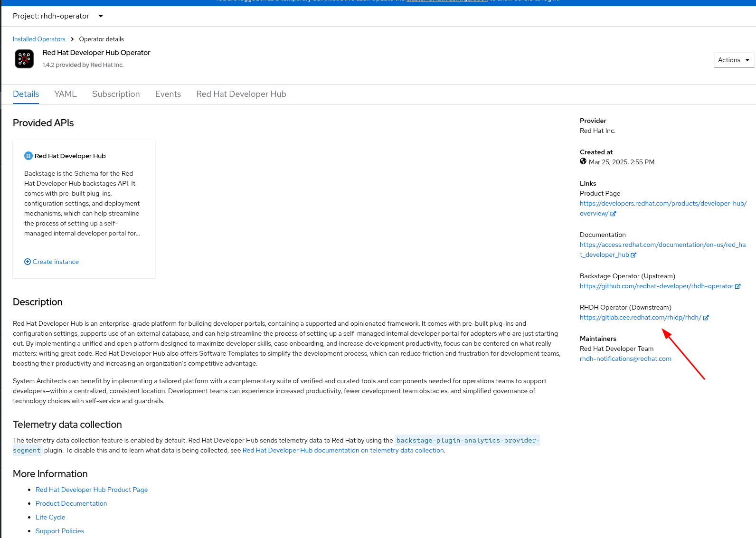This screenshot has height=538, width=756.
Task: Click the Backstage Operator (Upstream) label
Action: tap(627, 276)
